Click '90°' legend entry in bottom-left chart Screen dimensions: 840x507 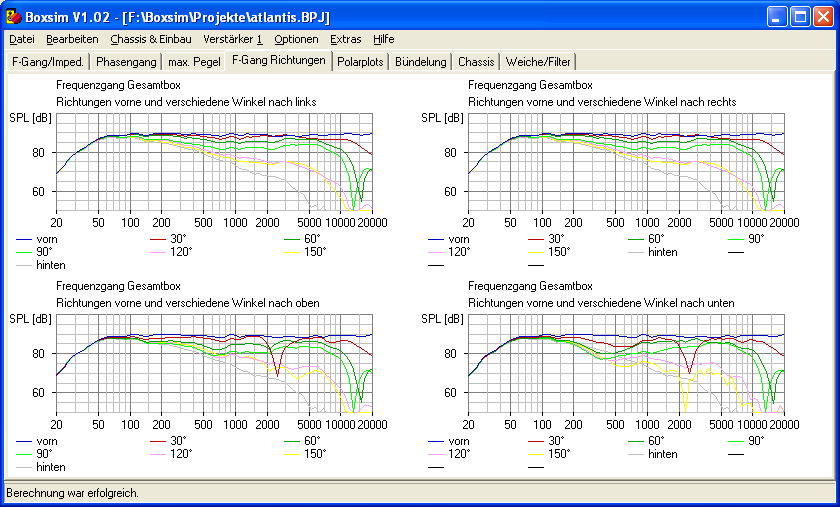point(34,453)
